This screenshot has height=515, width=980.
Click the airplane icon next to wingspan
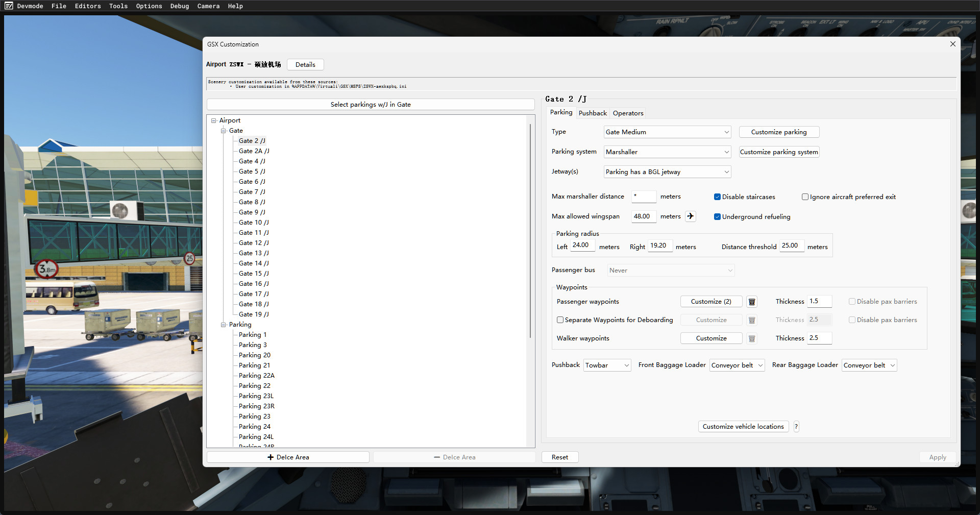click(x=690, y=216)
